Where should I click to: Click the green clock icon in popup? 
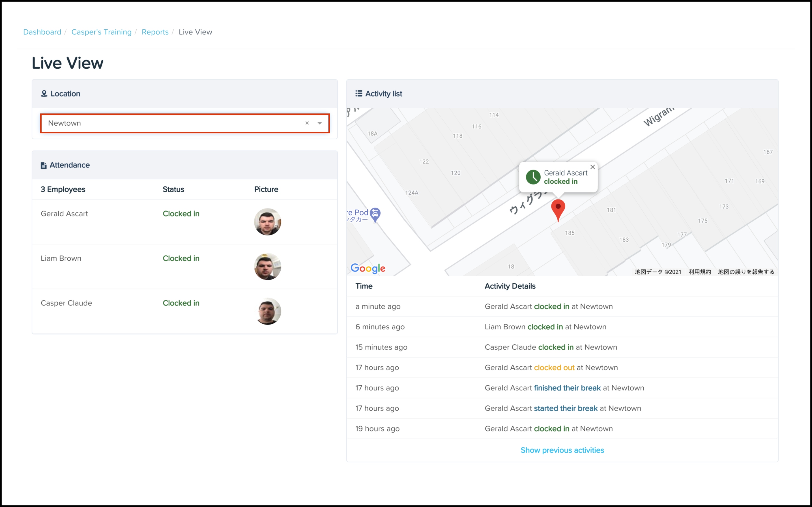click(x=533, y=177)
